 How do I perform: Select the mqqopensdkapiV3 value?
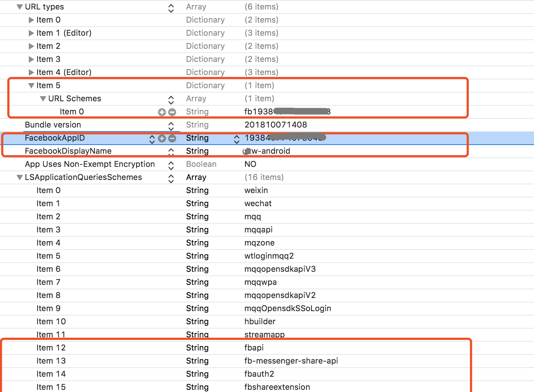[x=280, y=269]
